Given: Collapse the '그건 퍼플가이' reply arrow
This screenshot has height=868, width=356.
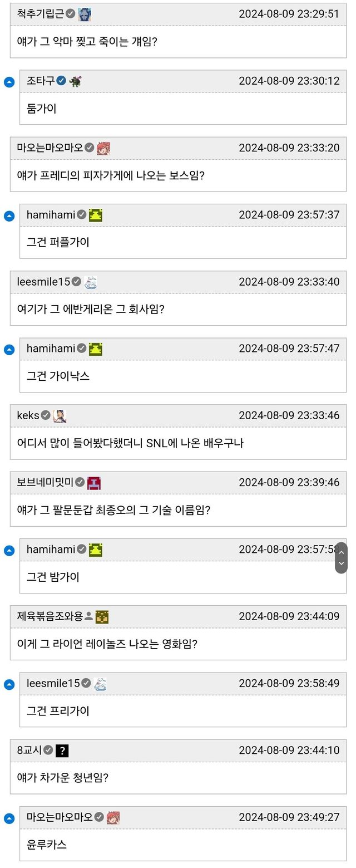Looking at the screenshot, I should 9,216.
